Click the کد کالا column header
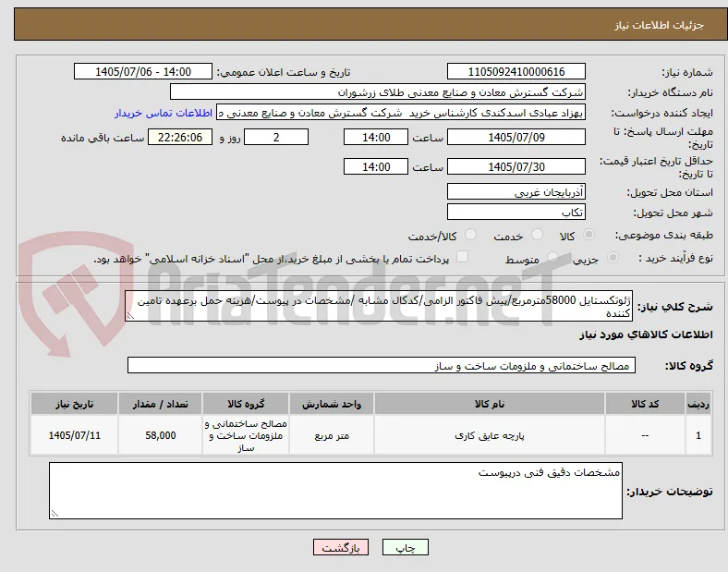This screenshot has width=728, height=572. (645, 404)
